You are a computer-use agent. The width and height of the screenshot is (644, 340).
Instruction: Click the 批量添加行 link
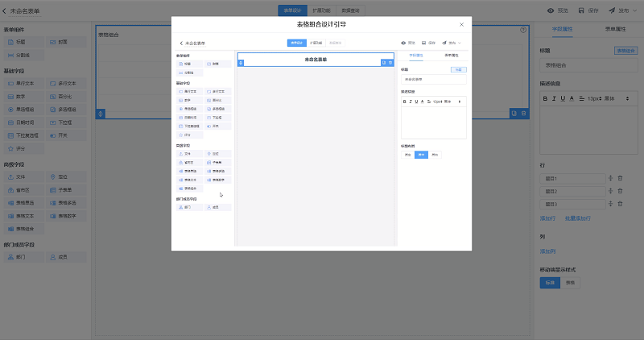[x=577, y=218]
